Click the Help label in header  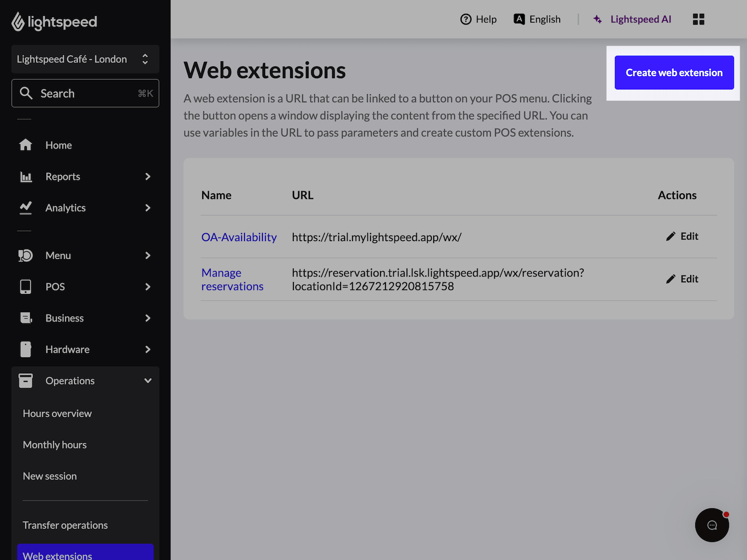(486, 19)
